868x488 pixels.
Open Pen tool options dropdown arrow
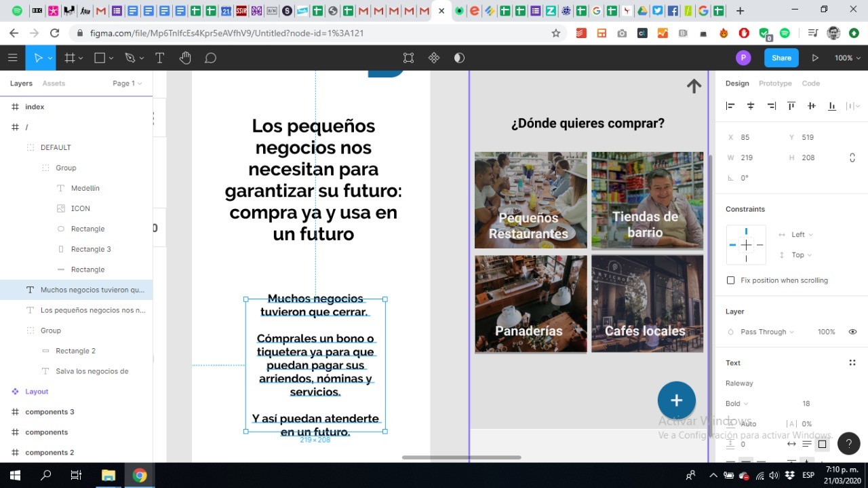coord(141,58)
